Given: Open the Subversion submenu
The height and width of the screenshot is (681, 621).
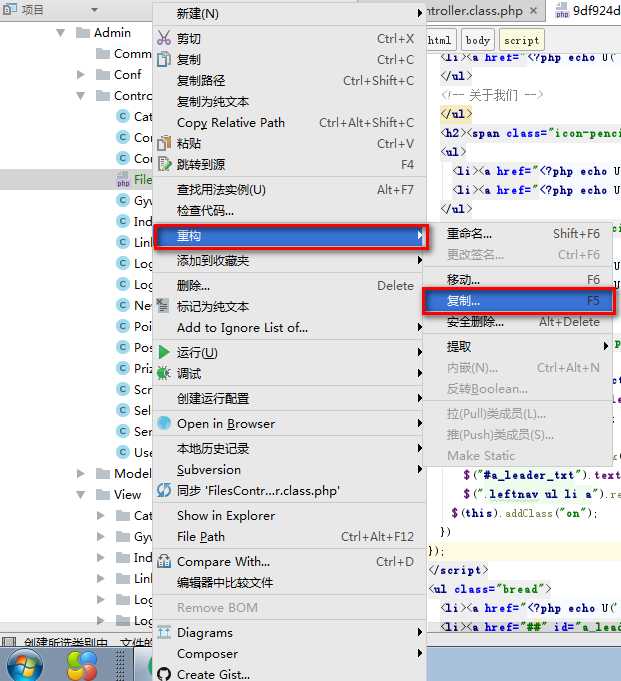Looking at the screenshot, I should pyautogui.click(x=290, y=469).
